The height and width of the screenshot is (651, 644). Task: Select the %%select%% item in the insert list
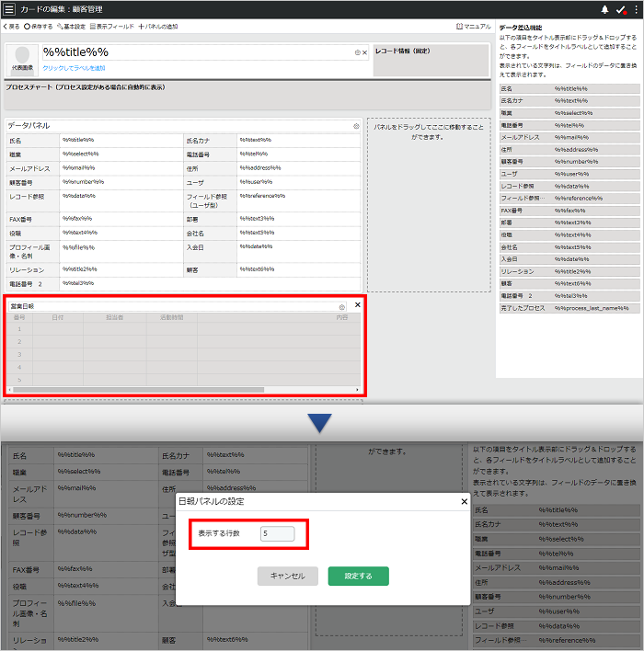[x=569, y=113]
